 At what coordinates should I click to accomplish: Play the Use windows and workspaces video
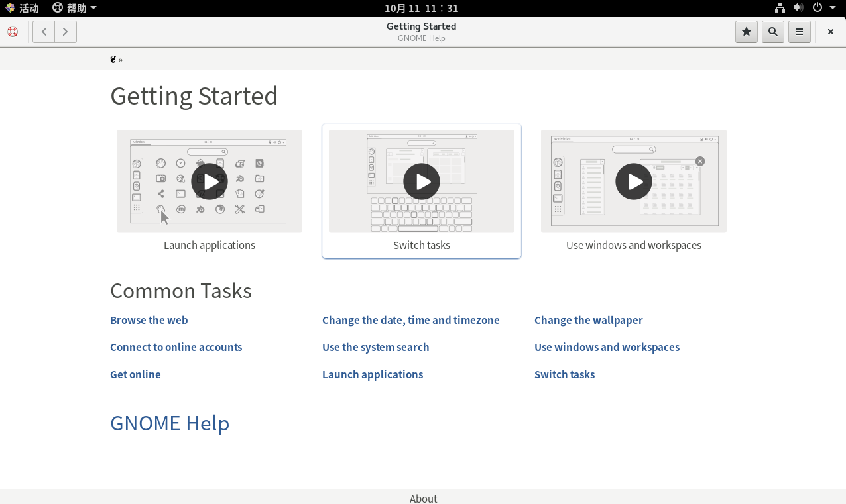pos(633,181)
